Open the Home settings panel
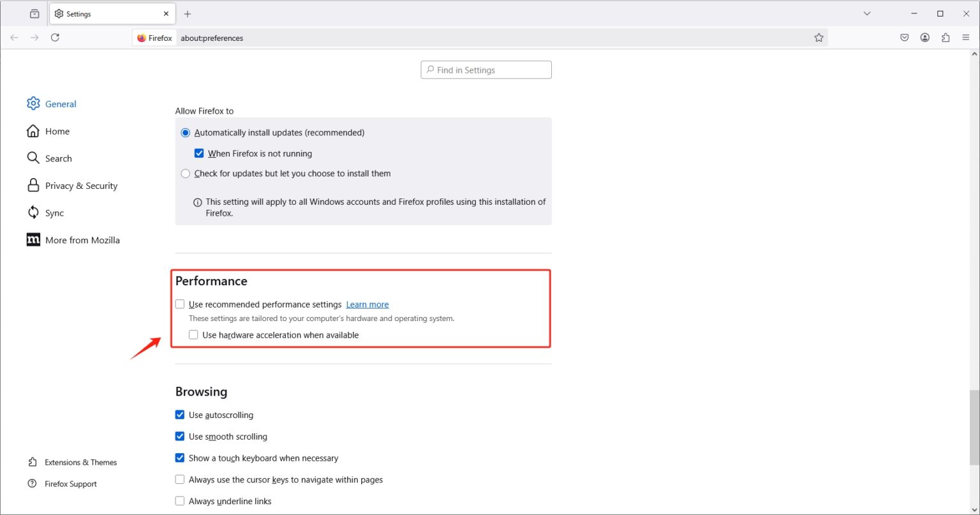Screen dimensions: 980x515 point(57,131)
